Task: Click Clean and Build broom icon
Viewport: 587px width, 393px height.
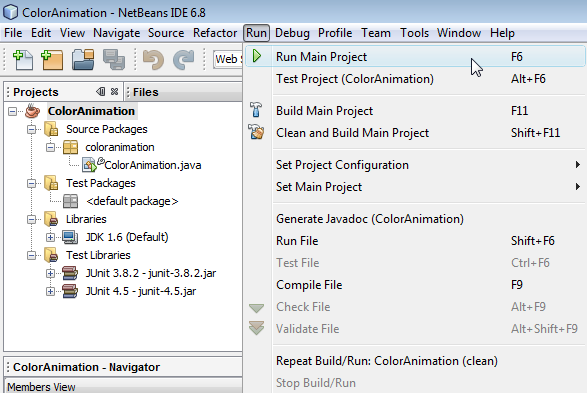Action: [256, 132]
